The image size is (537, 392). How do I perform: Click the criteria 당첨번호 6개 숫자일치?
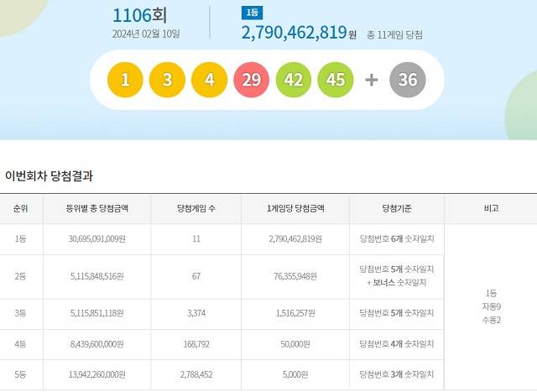(x=397, y=239)
